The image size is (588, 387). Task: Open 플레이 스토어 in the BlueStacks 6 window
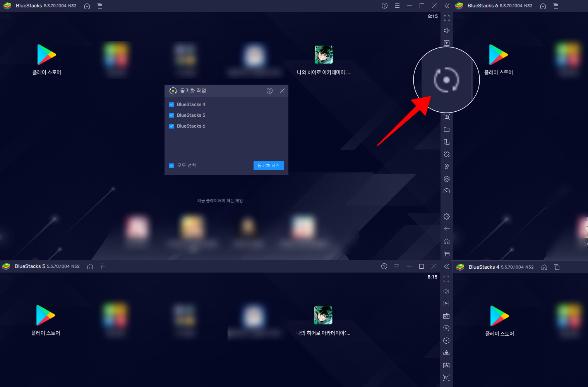[x=499, y=60]
